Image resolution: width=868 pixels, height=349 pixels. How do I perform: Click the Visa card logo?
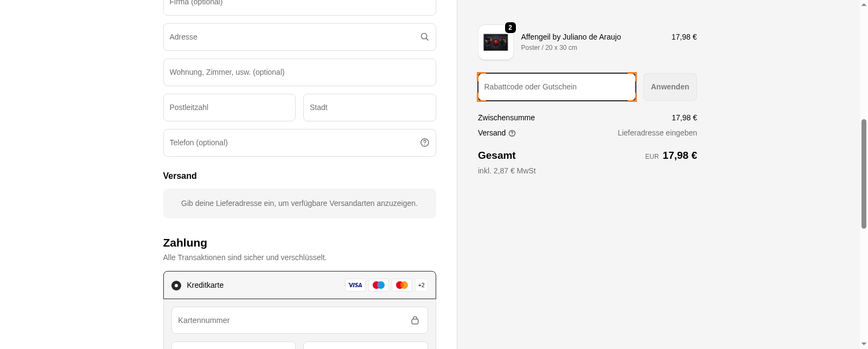(x=355, y=285)
